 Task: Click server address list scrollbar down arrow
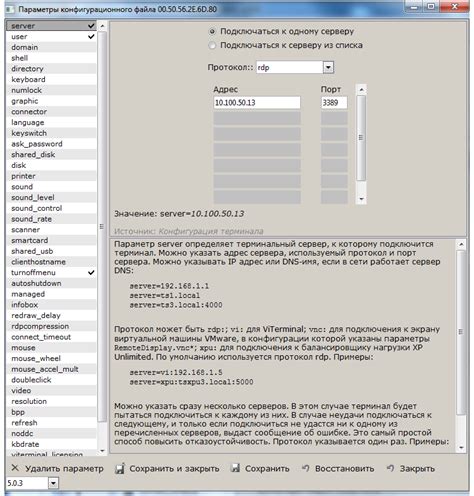[361, 199]
